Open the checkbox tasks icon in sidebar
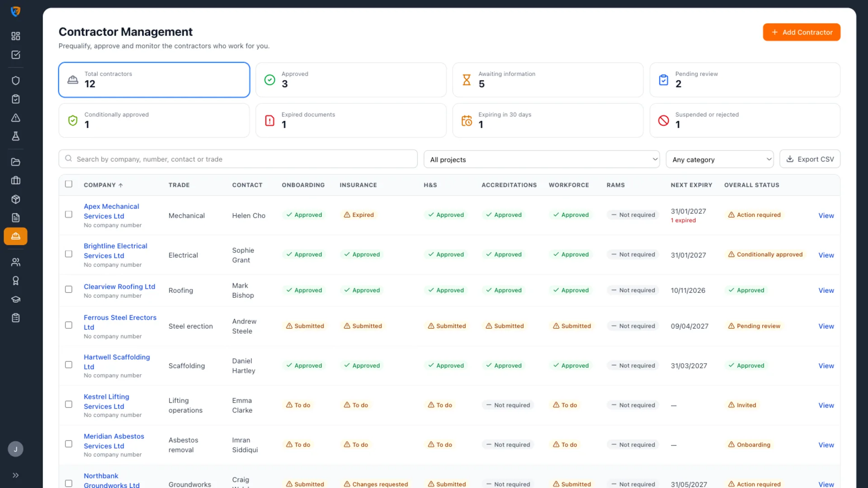This screenshot has height=488, width=868. click(x=16, y=55)
